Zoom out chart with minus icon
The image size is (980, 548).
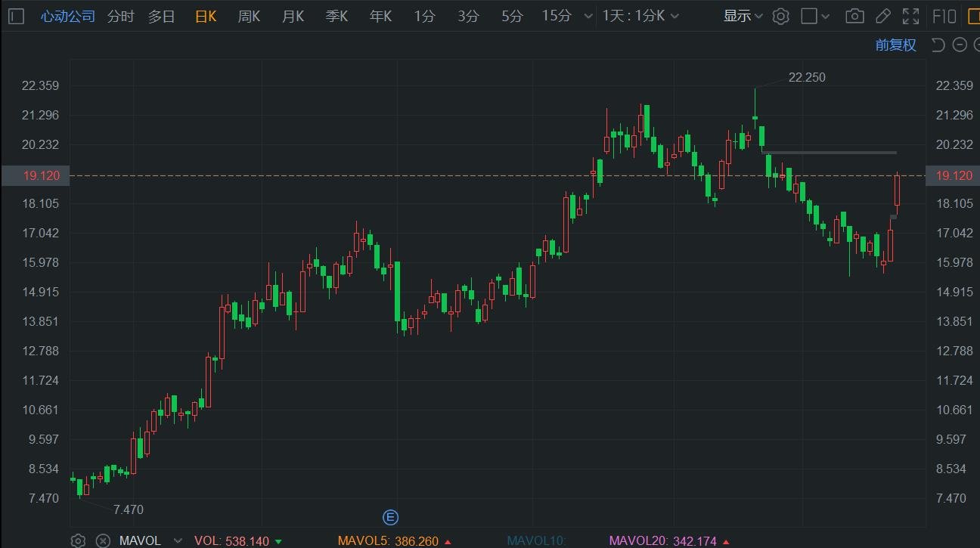point(960,45)
